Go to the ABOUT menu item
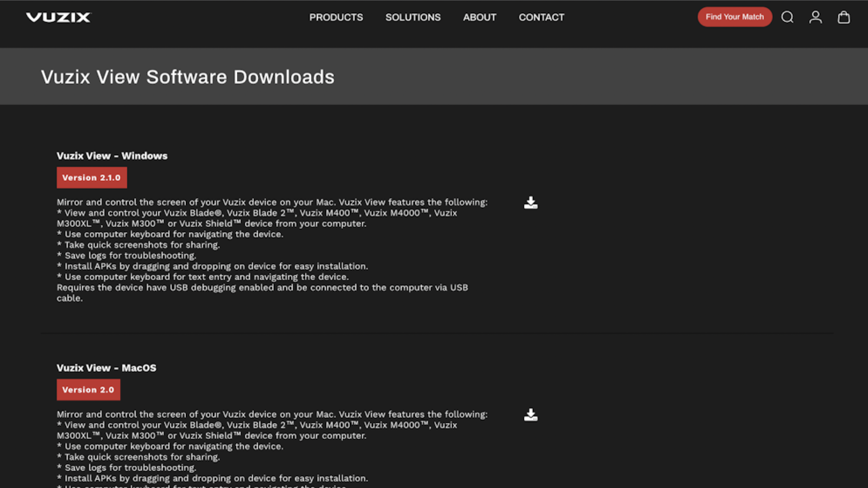868x488 pixels. pyautogui.click(x=479, y=17)
